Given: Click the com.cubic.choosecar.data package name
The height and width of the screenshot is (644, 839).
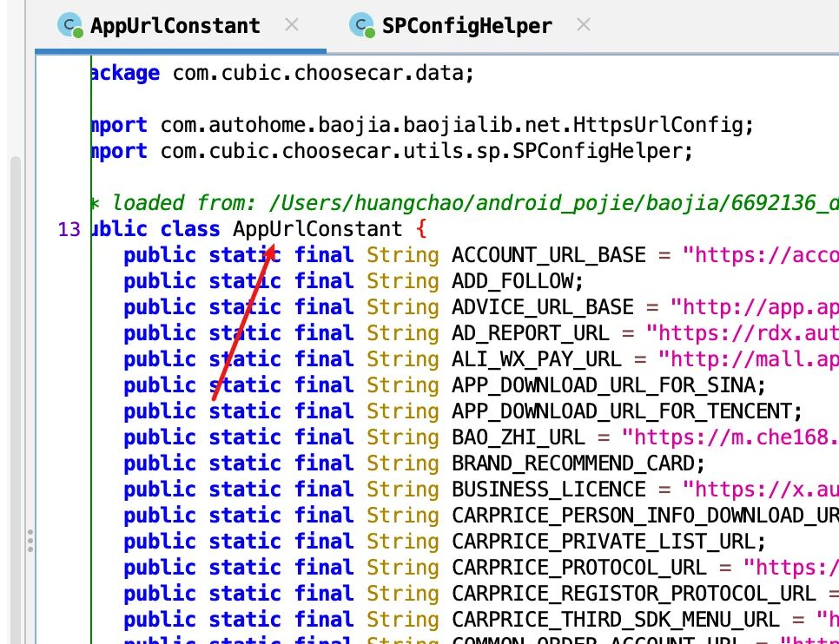Looking at the screenshot, I should tap(318, 73).
